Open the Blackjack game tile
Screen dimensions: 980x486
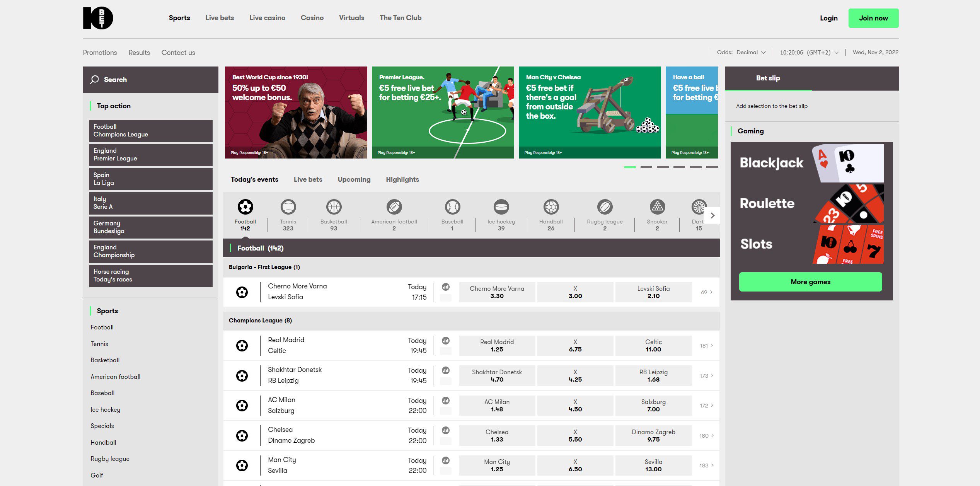pyautogui.click(x=811, y=163)
